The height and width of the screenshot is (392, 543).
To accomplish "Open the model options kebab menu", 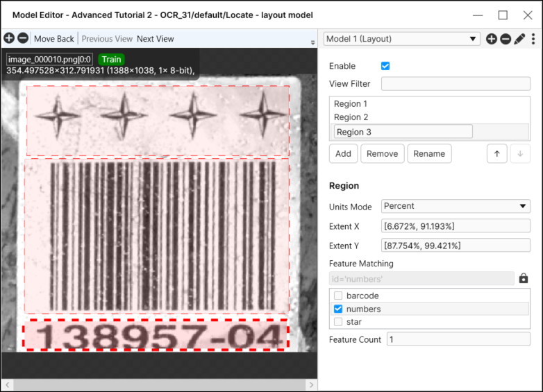I will [533, 39].
